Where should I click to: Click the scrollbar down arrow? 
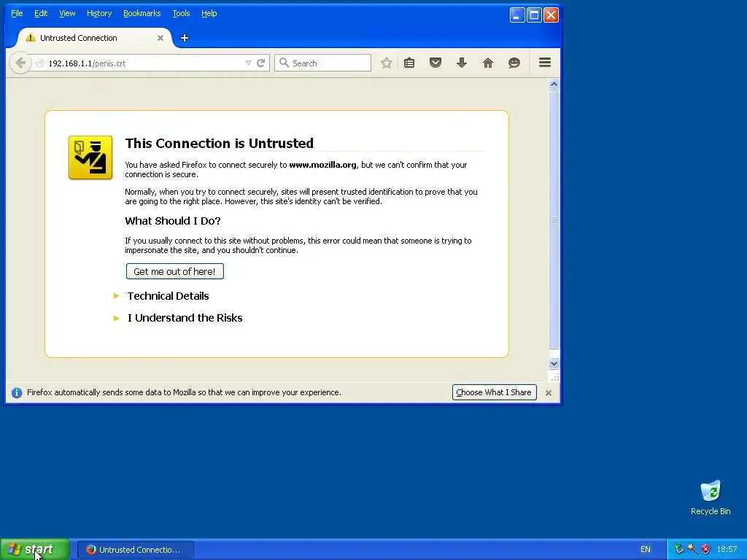[554, 364]
